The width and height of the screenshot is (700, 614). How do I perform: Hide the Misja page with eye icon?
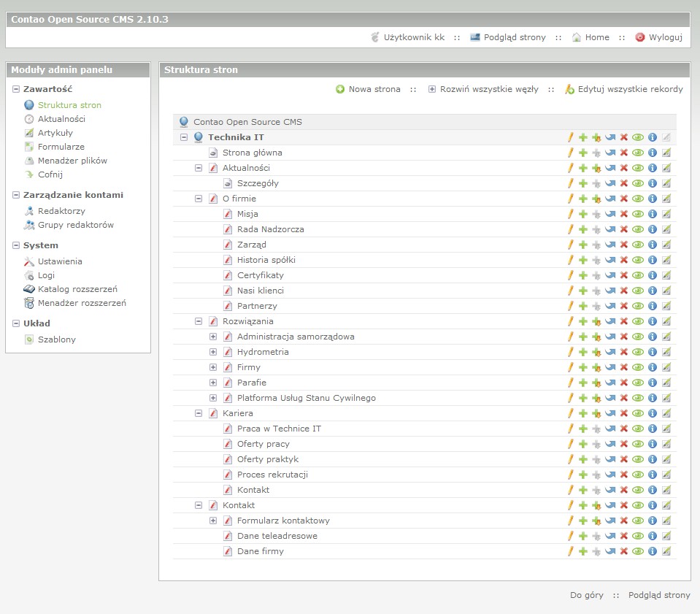638,214
